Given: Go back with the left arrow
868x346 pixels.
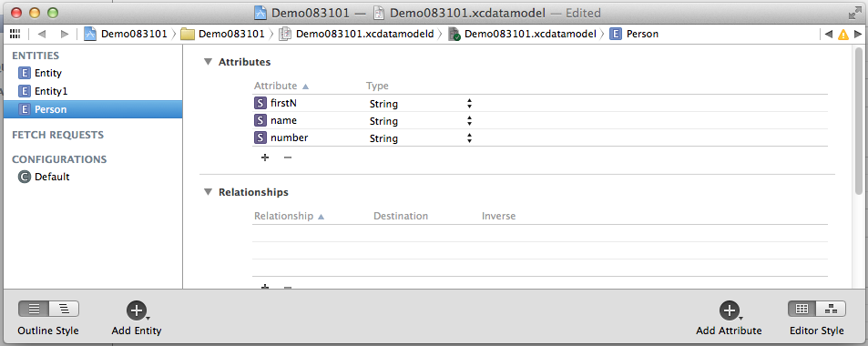Looking at the screenshot, I should pyautogui.click(x=42, y=34).
